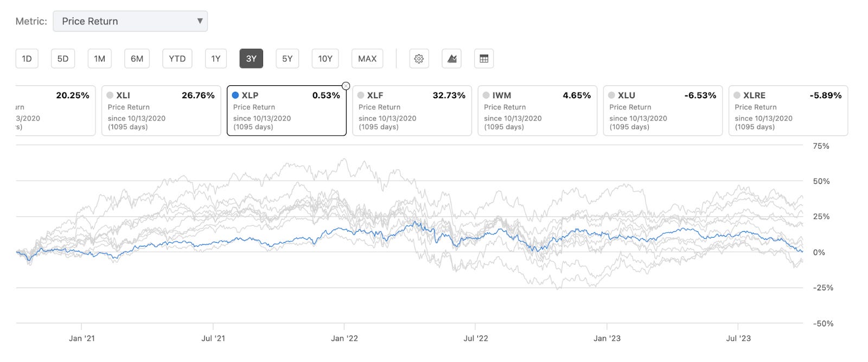
Task: Open the data table view icon
Action: (484, 59)
